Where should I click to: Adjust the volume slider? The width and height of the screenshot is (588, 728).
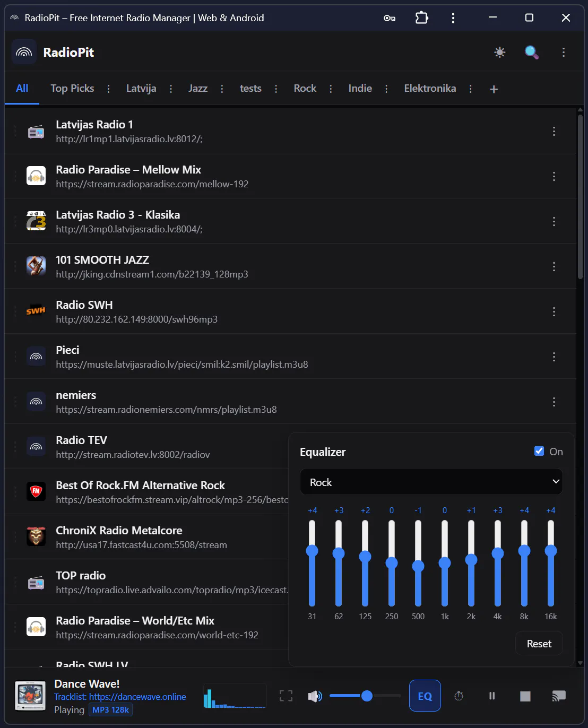point(365,696)
